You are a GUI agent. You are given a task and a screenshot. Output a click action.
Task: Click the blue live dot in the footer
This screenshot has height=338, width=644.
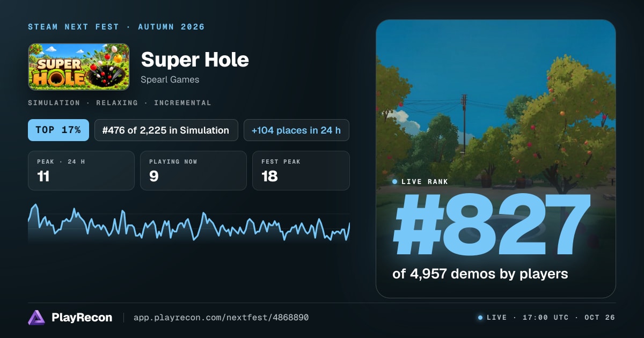tap(480, 318)
